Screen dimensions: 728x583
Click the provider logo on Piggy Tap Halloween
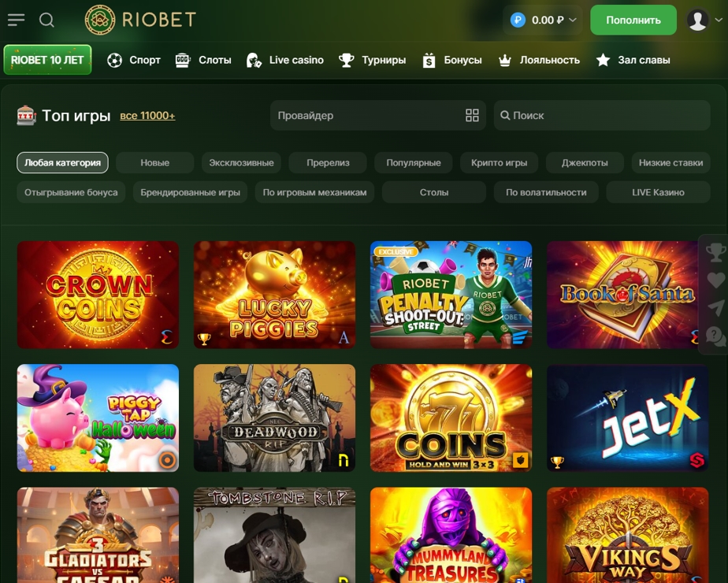[167, 460]
